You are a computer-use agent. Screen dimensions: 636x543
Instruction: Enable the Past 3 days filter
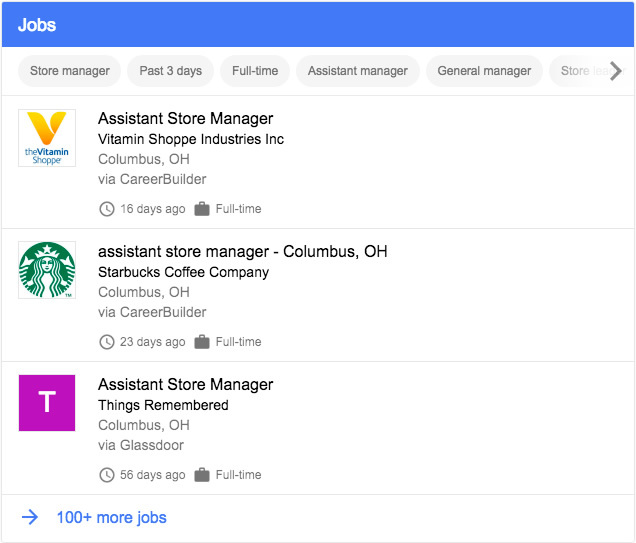tap(170, 71)
